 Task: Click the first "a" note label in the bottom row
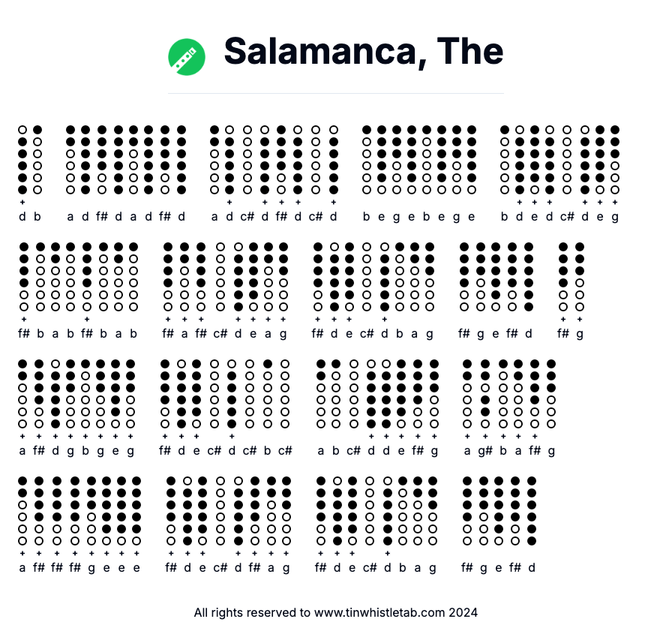click(x=22, y=567)
